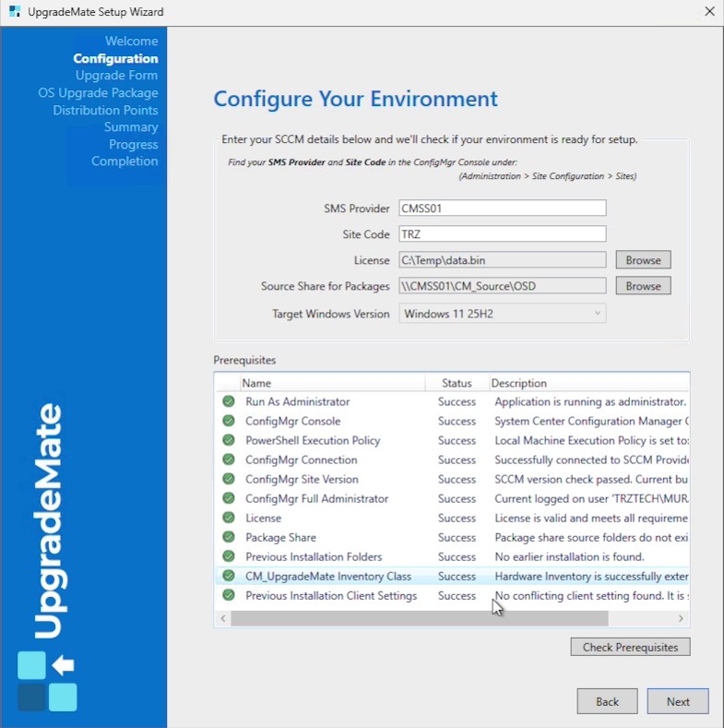The width and height of the screenshot is (724, 728).
Task: Select the 'ConfigMgr Console' row name
Action: [x=293, y=421]
